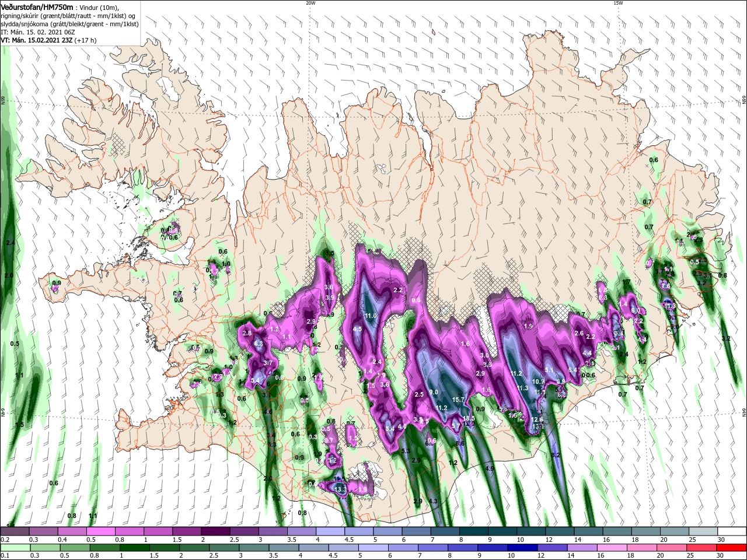Click the darkest purple swatch in the snow scale
The width and height of the screenshot is (747, 560).
click(x=215, y=531)
